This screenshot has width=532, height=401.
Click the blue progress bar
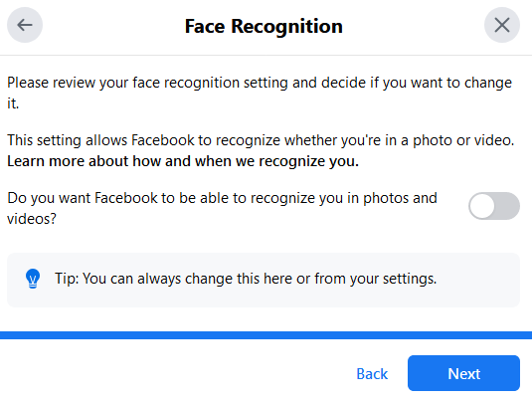[266, 335]
